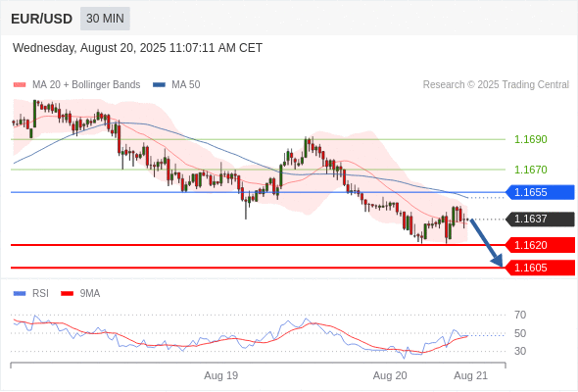
Task: Click the blue MA 50 legend swatch
Action: [159, 85]
